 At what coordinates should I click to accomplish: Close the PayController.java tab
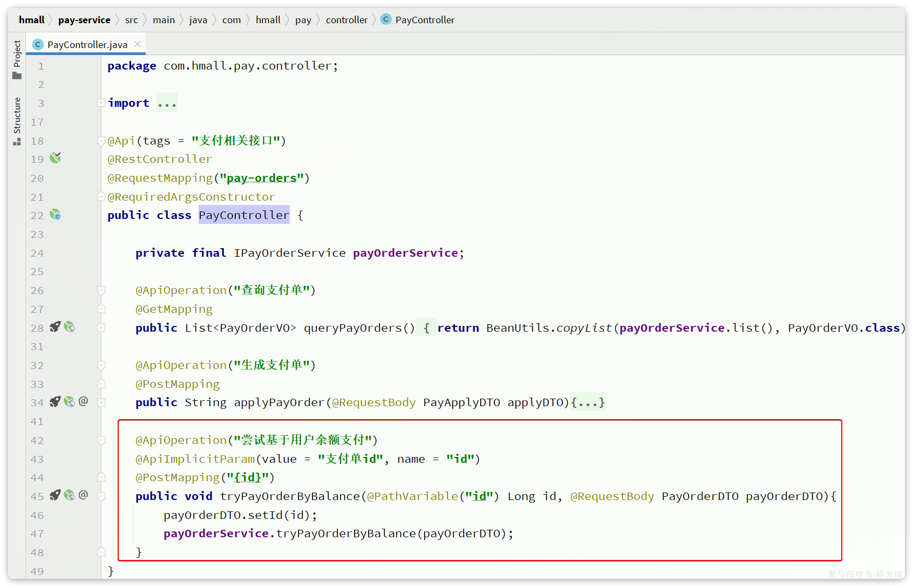138,44
